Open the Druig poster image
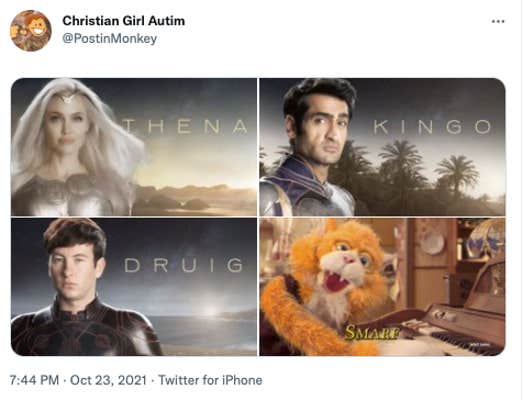Image resolution: width=523 pixels, height=400 pixels. [x=134, y=287]
